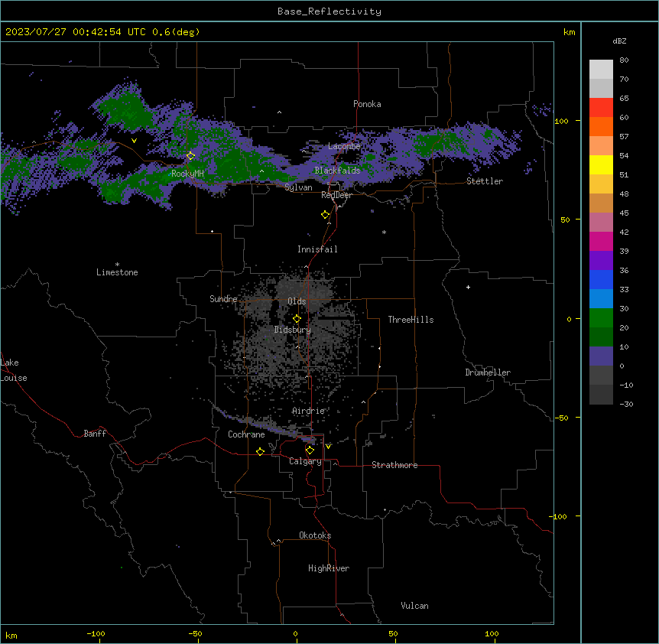Pick the light grey 70-80 dBZ legend swatch
The image size is (659, 644).
(x=601, y=70)
